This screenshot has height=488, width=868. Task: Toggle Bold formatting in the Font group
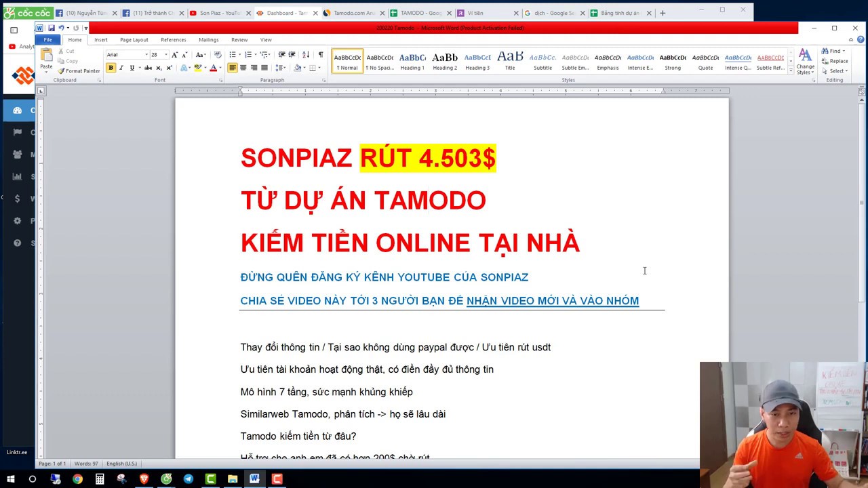click(x=111, y=68)
